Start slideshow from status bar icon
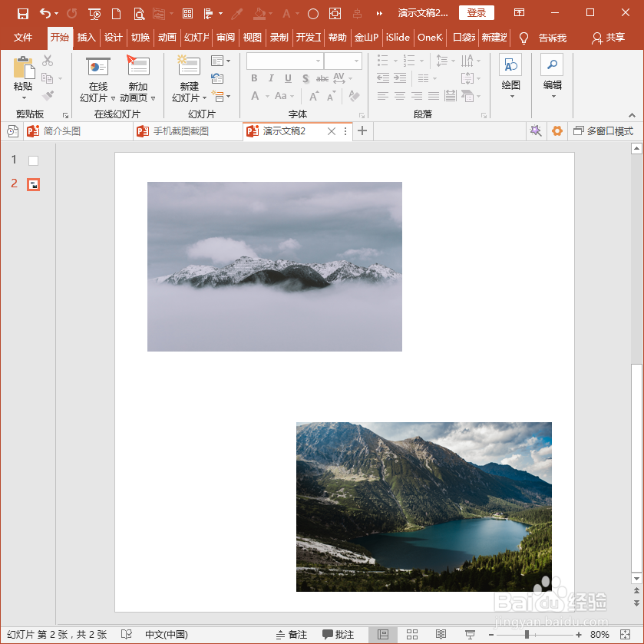 (x=470, y=634)
